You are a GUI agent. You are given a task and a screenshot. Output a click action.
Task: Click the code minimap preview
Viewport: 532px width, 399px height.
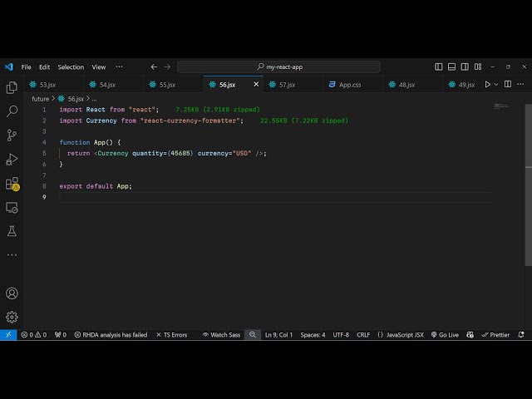501,106
